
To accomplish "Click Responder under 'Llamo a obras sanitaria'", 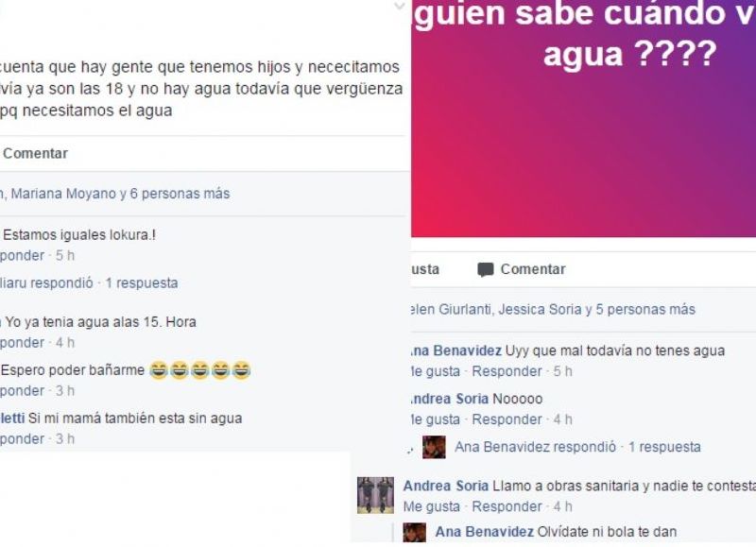I will tap(507, 507).
